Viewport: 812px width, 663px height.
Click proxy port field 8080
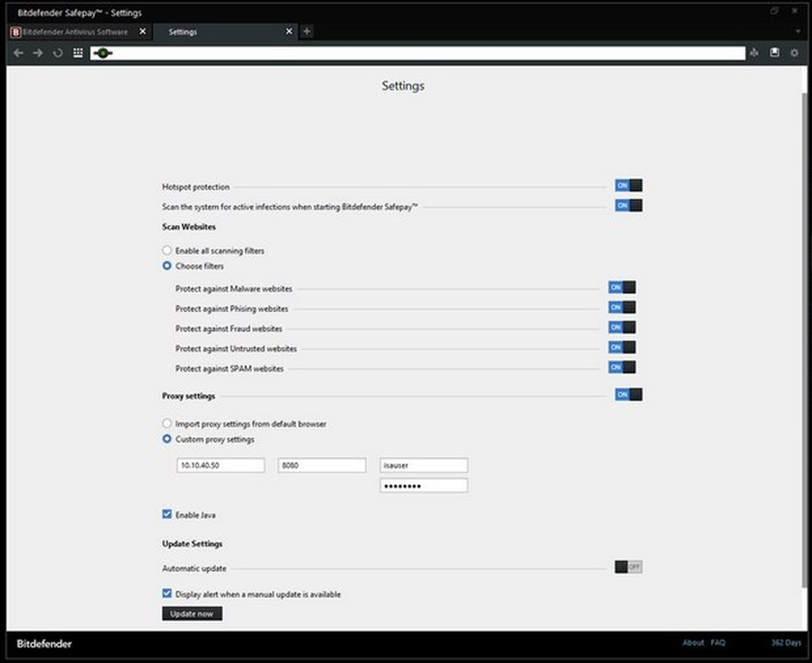[x=322, y=465]
